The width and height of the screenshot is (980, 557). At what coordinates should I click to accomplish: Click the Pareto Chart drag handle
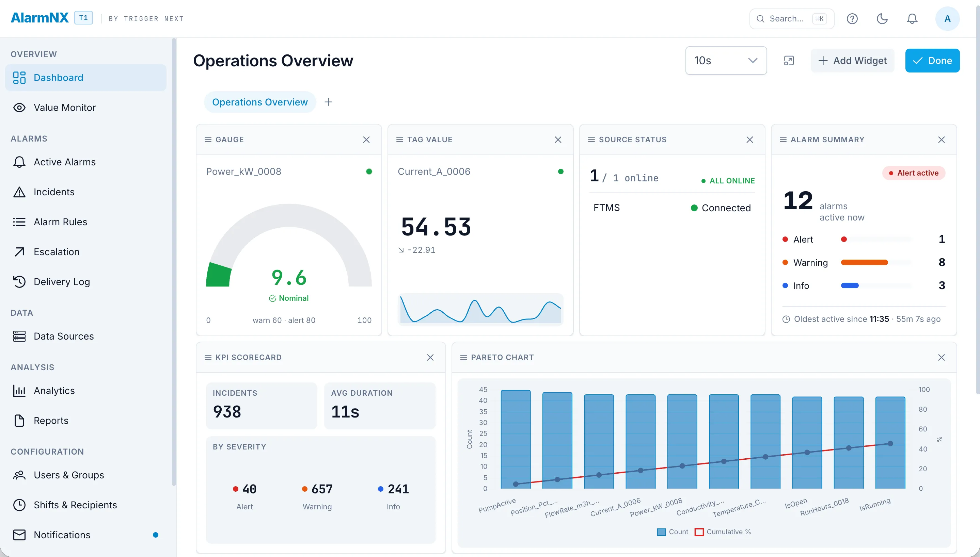(x=463, y=357)
